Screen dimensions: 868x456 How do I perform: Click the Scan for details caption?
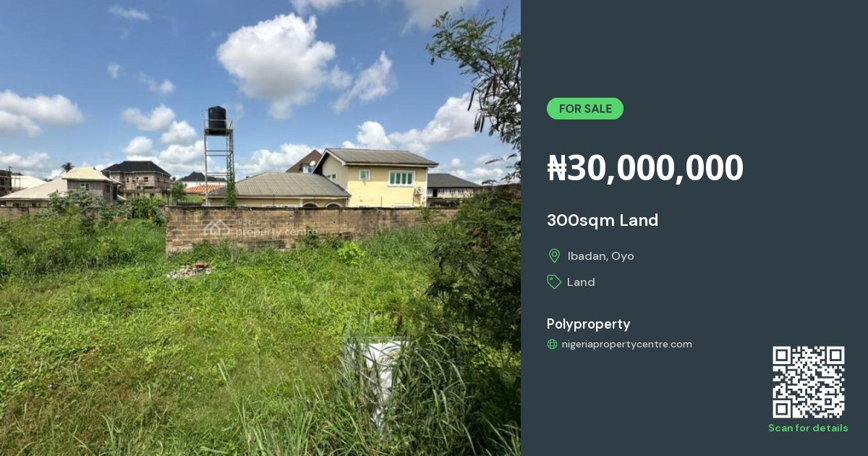(x=808, y=428)
